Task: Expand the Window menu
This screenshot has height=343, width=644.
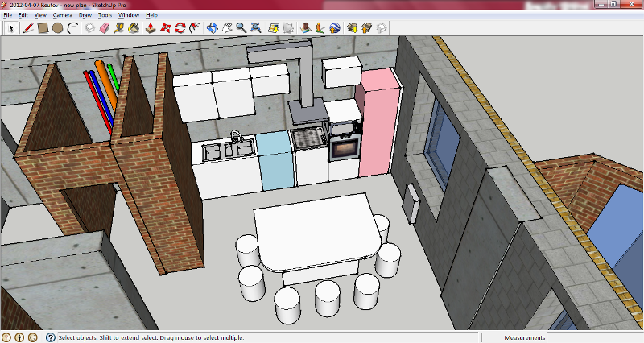Action: [x=128, y=15]
